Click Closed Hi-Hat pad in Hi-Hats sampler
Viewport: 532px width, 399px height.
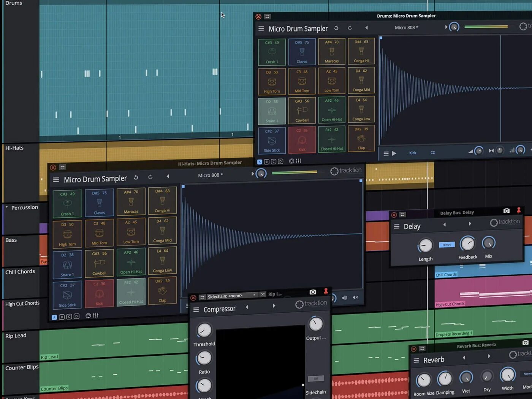tap(131, 292)
